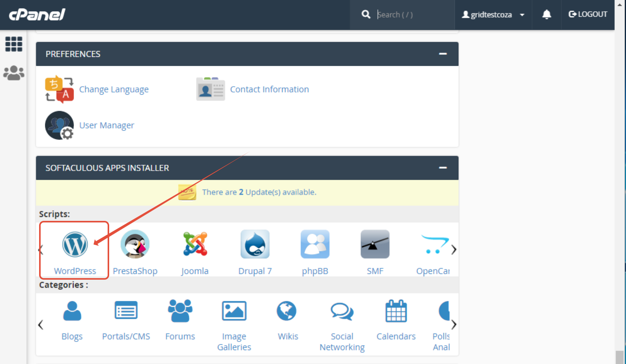This screenshot has height=364, width=626.
Task: Click the LOGOUT button
Action: [x=588, y=14]
